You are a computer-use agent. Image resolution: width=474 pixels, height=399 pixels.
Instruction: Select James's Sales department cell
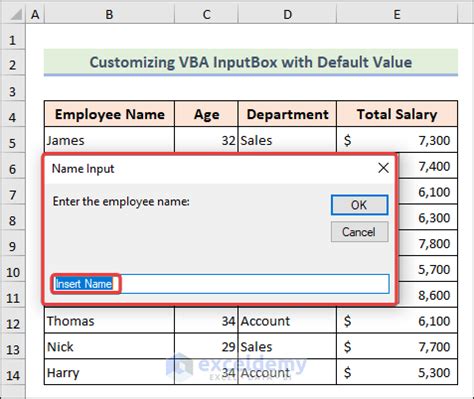tap(287, 140)
